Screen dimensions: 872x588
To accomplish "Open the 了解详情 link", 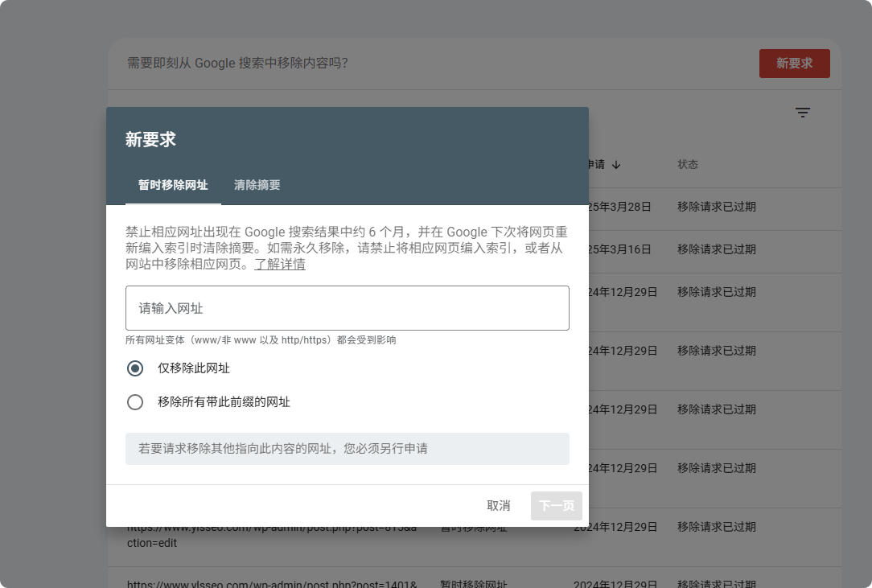I will coord(280,265).
